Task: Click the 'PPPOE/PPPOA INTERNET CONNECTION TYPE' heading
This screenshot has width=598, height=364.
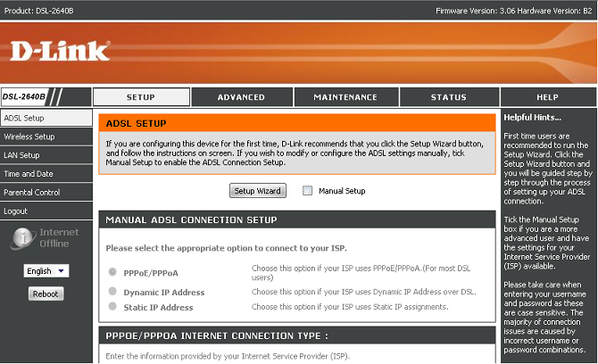Action: click(x=217, y=336)
